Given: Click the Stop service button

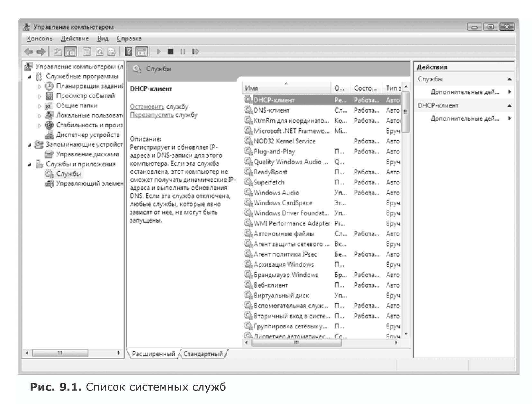Looking at the screenshot, I should click(x=171, y=51).
